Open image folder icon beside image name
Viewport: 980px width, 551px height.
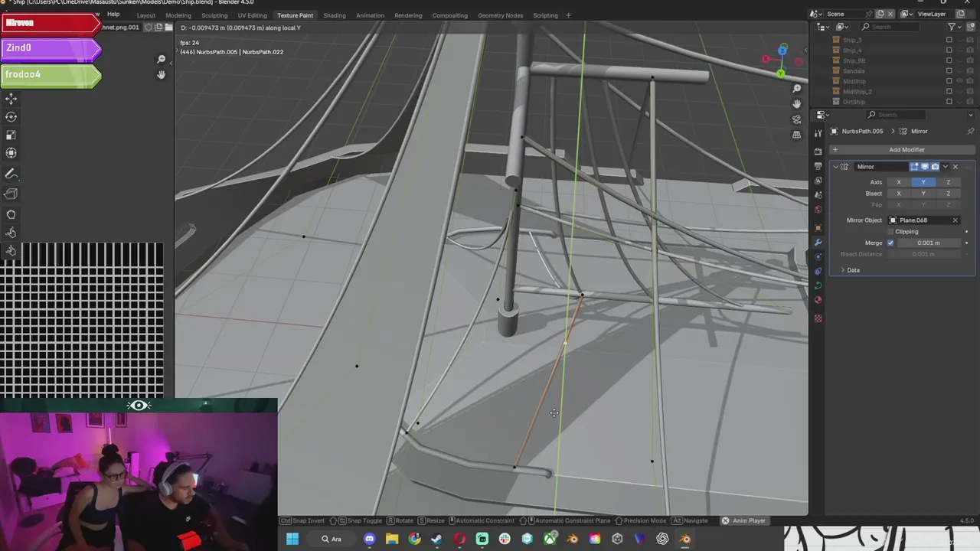(168, 28)
